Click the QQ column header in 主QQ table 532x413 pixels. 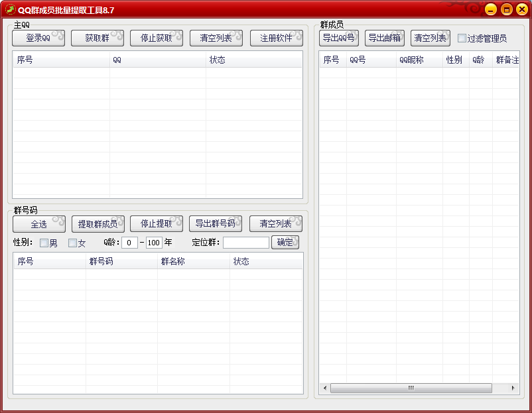pos(158,60)
